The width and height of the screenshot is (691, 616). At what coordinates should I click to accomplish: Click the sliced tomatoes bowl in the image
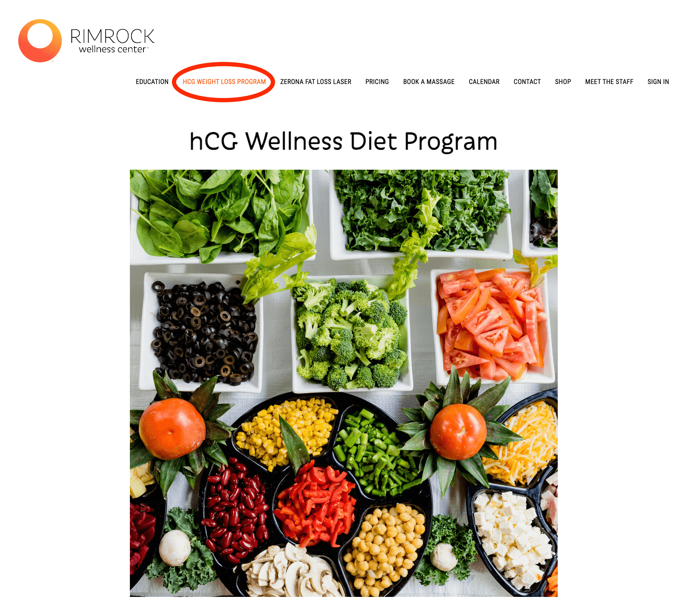[x=493, y=325]
